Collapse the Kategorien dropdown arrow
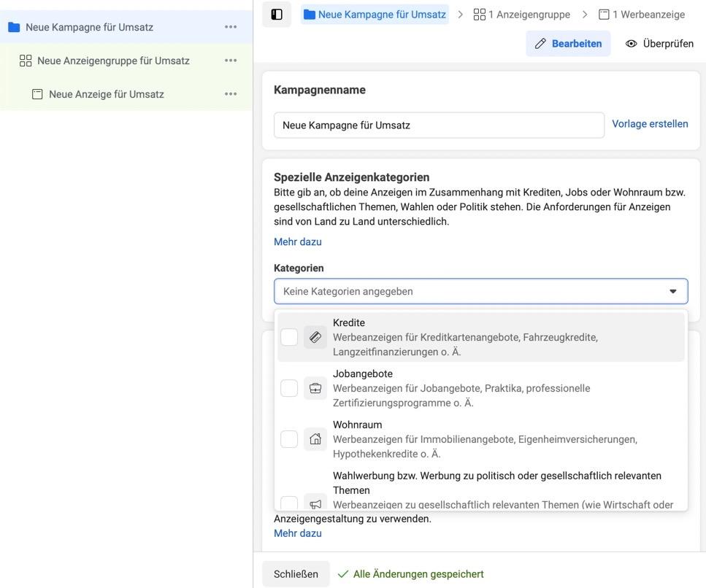706x588 pixels. point(672,291)
